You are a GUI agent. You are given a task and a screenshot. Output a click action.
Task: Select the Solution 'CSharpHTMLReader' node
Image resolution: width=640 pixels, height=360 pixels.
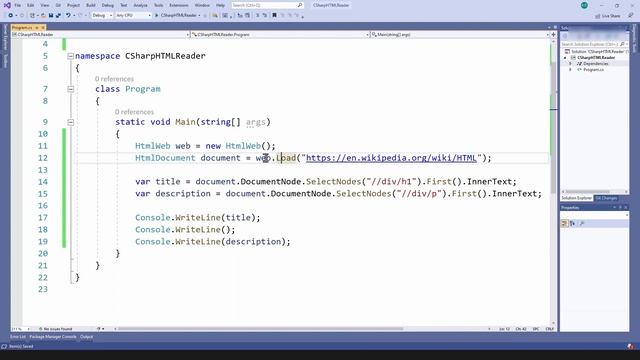point(597,51)
